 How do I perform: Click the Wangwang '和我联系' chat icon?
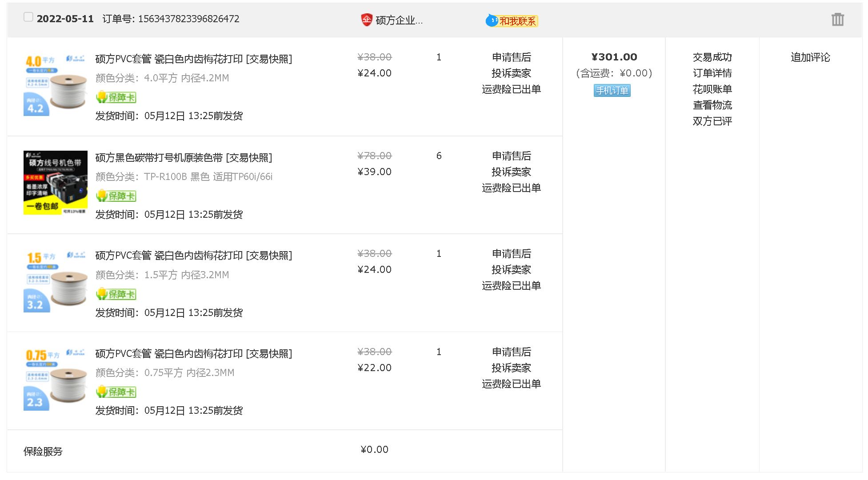512,21
